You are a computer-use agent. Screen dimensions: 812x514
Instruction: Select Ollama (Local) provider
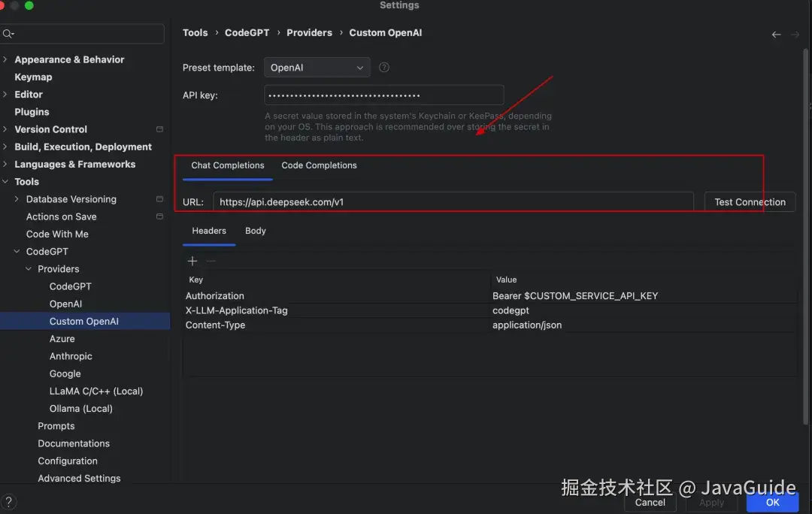click(80, 408)
